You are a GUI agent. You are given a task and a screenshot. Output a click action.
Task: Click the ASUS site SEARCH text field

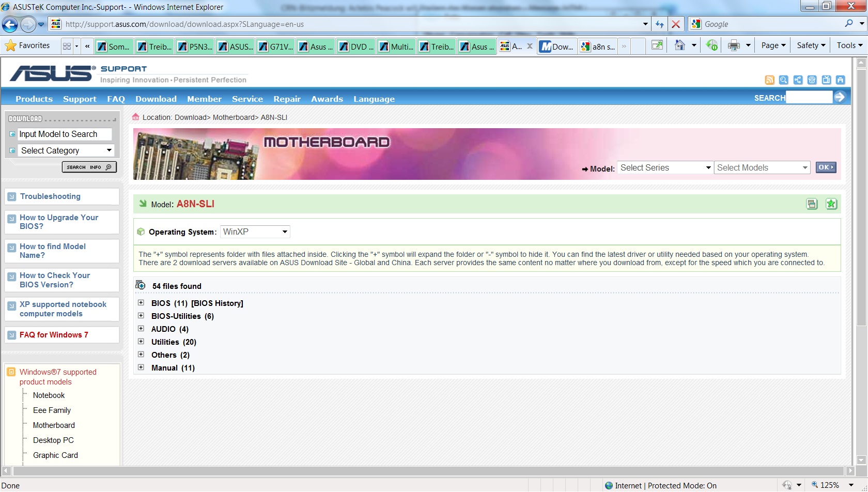[x=809, y=97]
